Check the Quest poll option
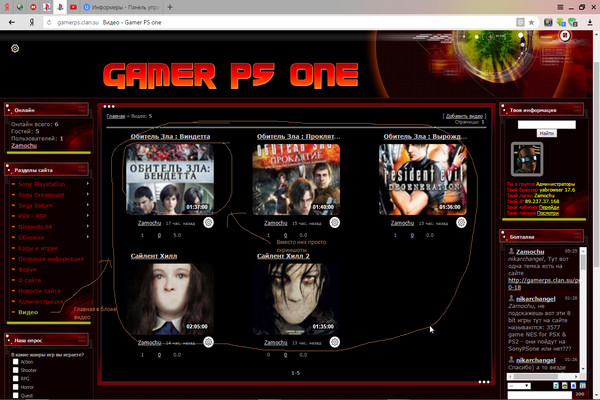The height and width of the screenshot is (400, 600). [x=16, y=395]
